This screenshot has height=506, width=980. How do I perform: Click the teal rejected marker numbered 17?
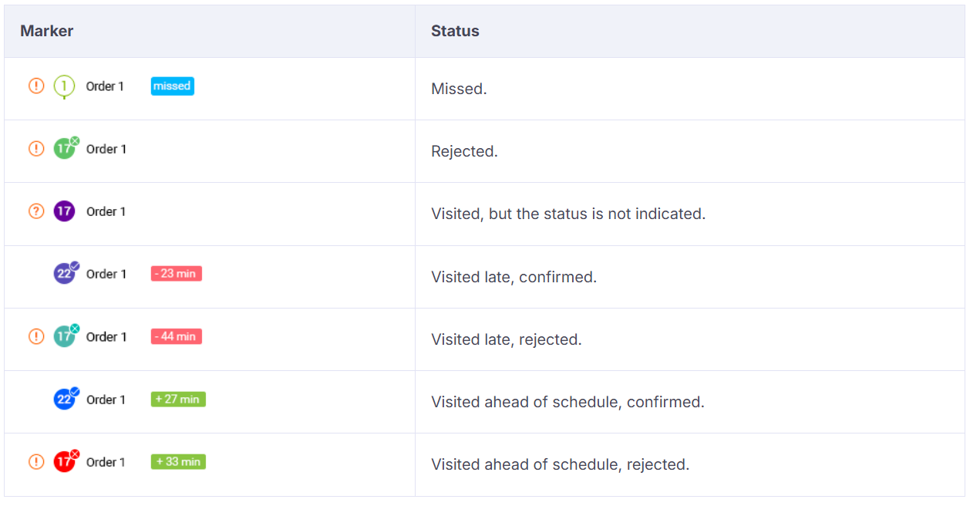coord(66,336)
